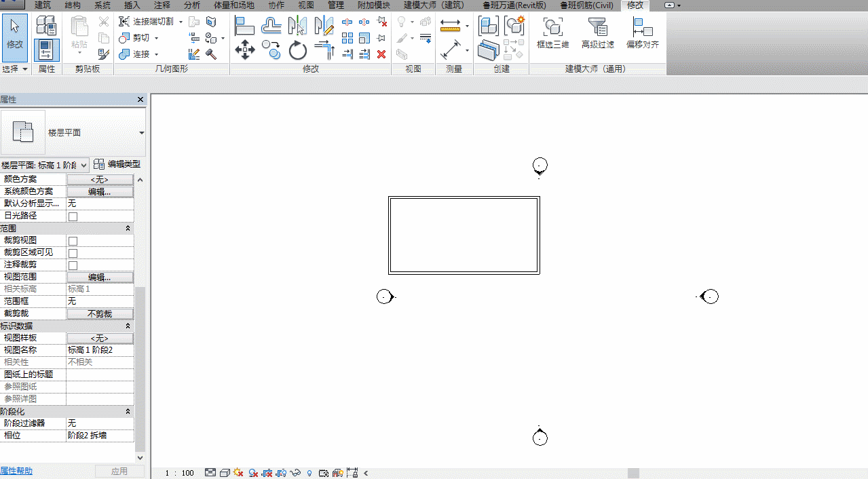Click the 高级过滤 funnel icon

click(598, 27)
